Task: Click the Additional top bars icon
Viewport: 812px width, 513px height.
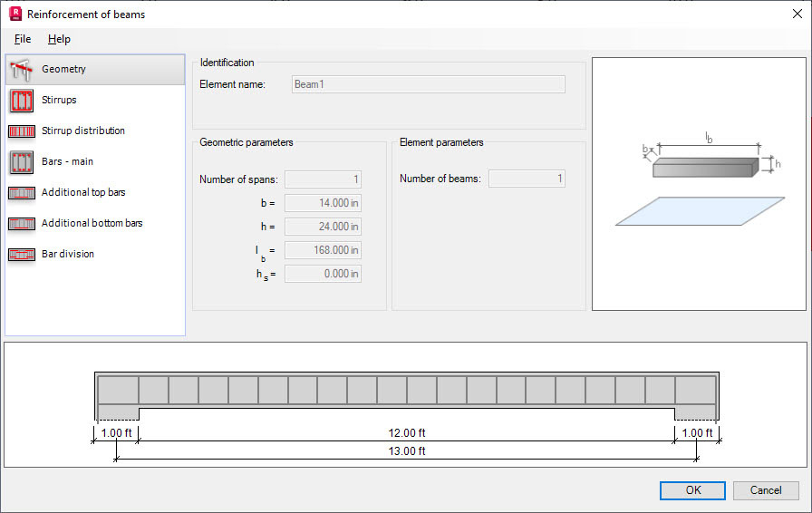Action: click(x=22, y=193)
